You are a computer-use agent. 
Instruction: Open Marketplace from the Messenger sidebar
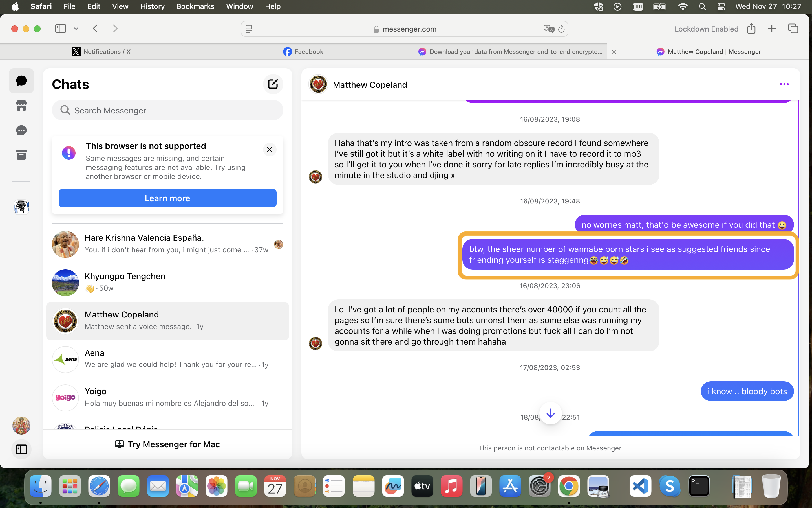tap(21, 106)
